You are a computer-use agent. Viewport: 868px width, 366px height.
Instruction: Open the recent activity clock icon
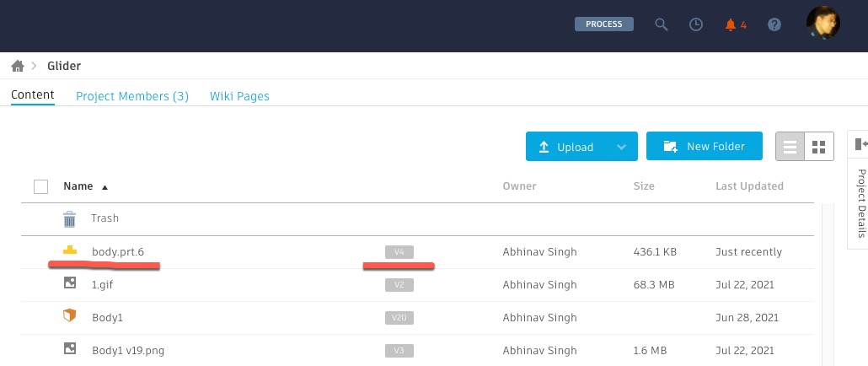696,24
